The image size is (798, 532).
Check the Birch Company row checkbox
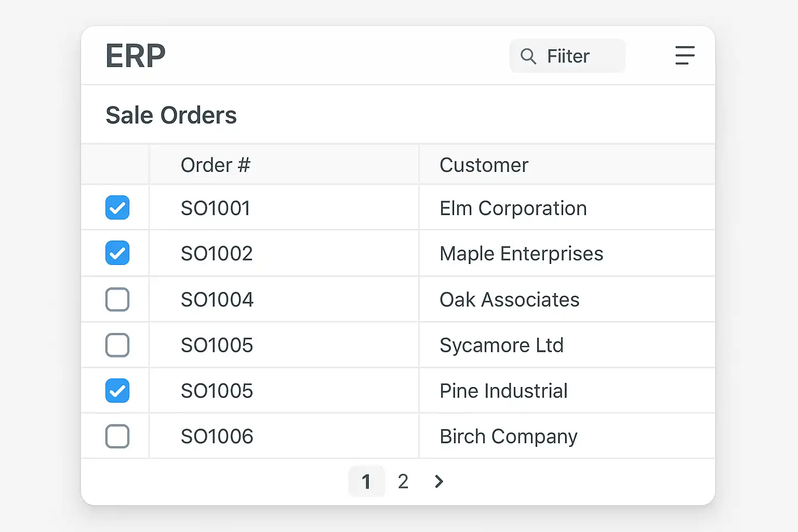[117, 436]
